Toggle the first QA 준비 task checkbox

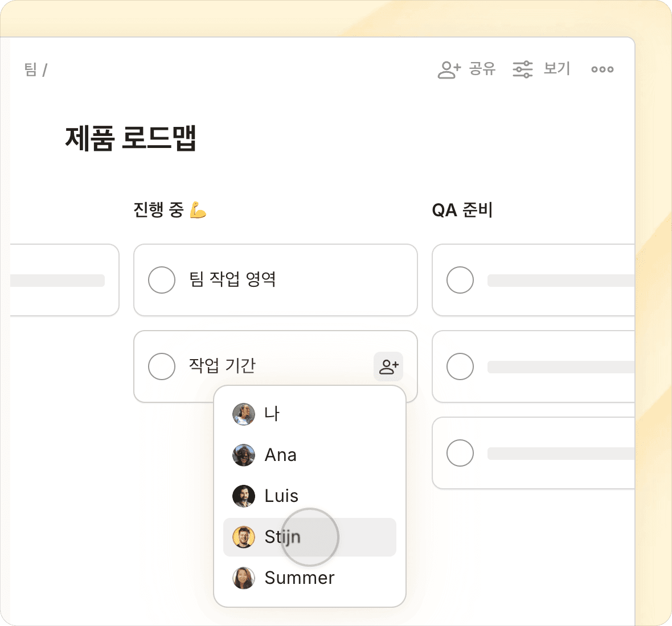460,280
